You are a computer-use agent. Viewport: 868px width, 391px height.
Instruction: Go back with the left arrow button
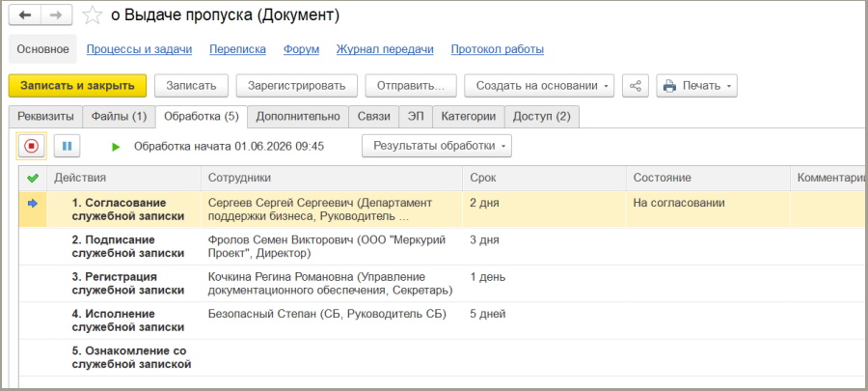(25, 15)
